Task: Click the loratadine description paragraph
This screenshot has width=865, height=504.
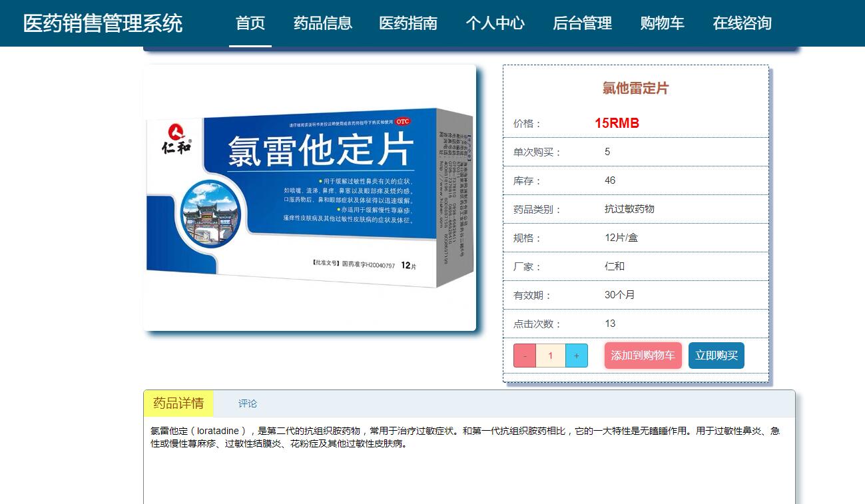Action: point(465,437)
